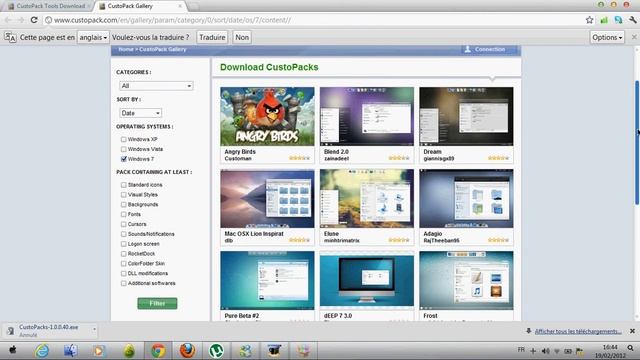Click the blue extension icon beside the wrench
Image resolution: width=640 pixels, height=360 pixels.
pyautogui.click(x=618, y=20)
